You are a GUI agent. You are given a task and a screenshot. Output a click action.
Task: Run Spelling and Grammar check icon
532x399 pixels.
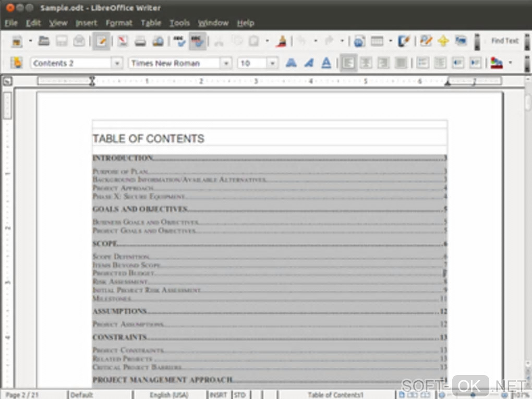179,41
